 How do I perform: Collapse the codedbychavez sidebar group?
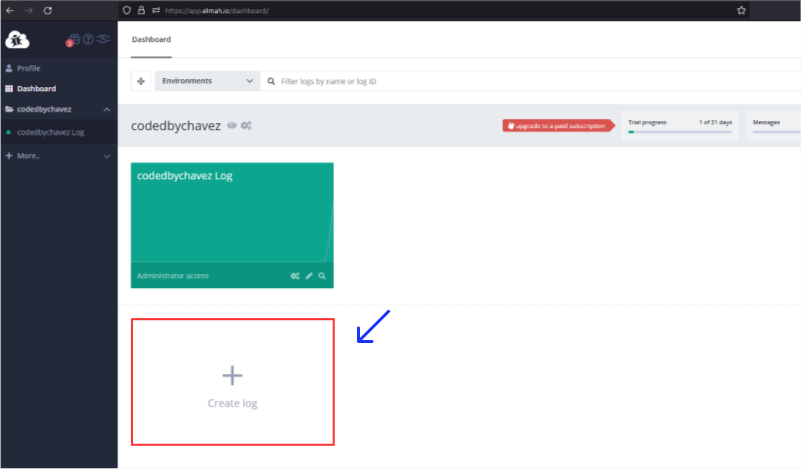pos(107,109)
